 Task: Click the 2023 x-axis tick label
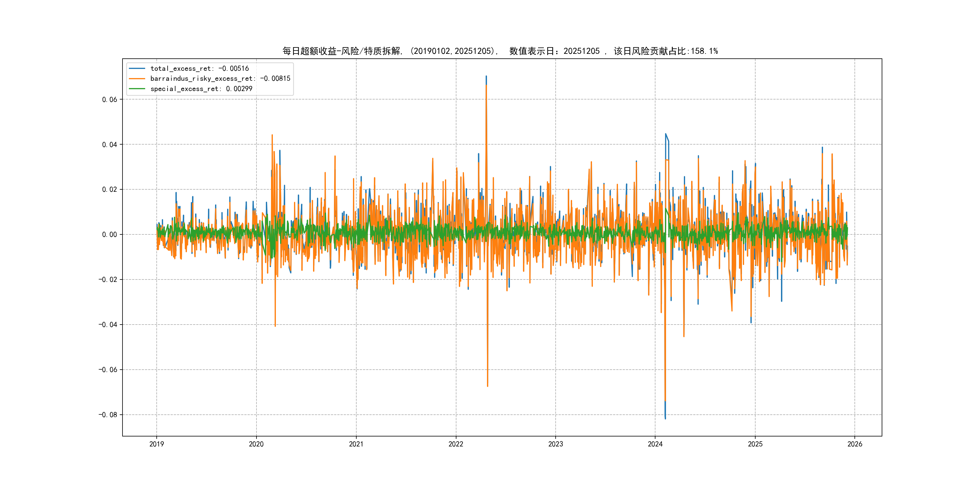[x=555, y=444]
